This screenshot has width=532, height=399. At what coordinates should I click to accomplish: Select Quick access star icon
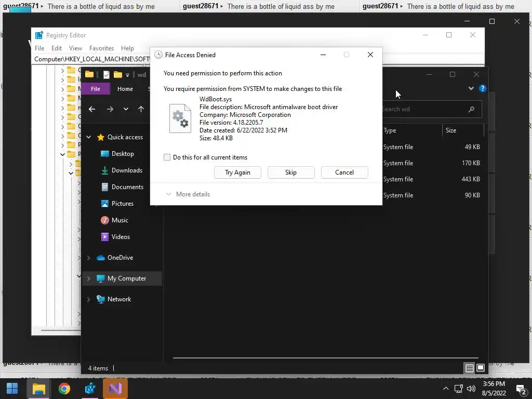pyautogui.click(x=100, y=137)
